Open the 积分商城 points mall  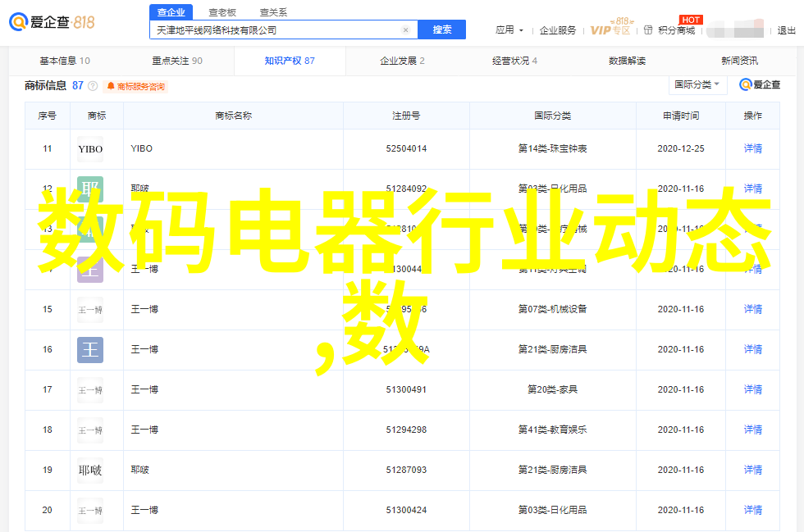(x=676, y=30)
